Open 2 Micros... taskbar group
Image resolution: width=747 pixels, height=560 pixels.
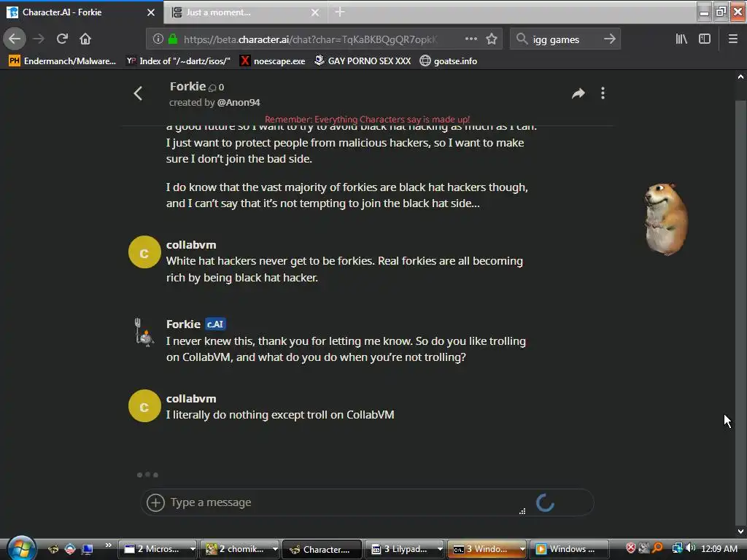(159, 549)
